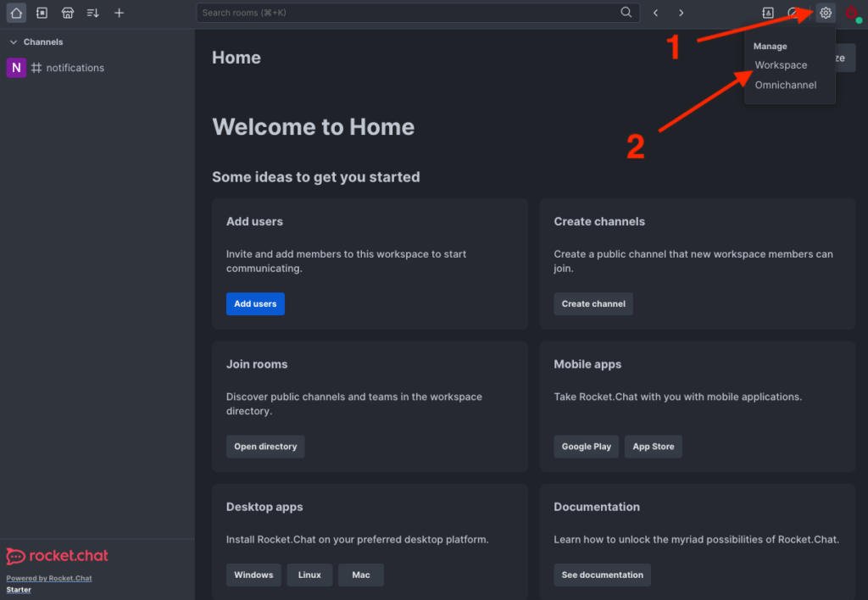Select Omnichannel from the Manage menu
The image size is (868, 600).
[x=786, y=85]
